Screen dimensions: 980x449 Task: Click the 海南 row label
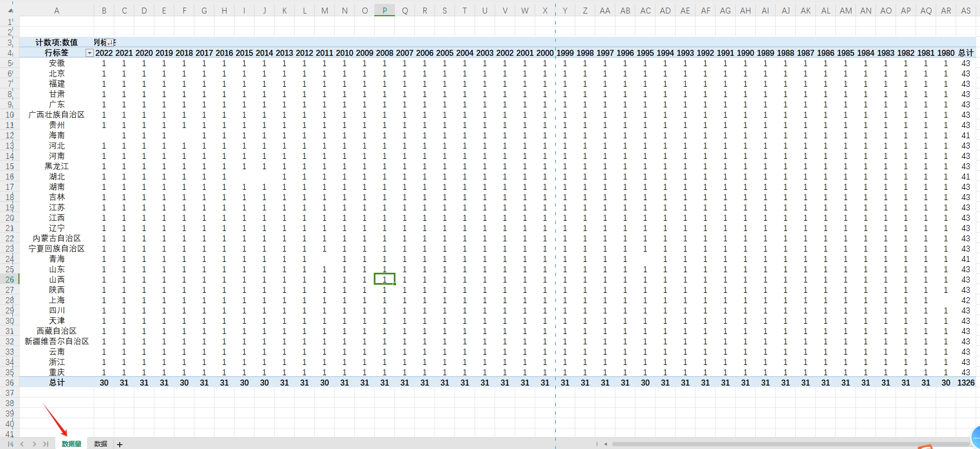tap(56, 135)
